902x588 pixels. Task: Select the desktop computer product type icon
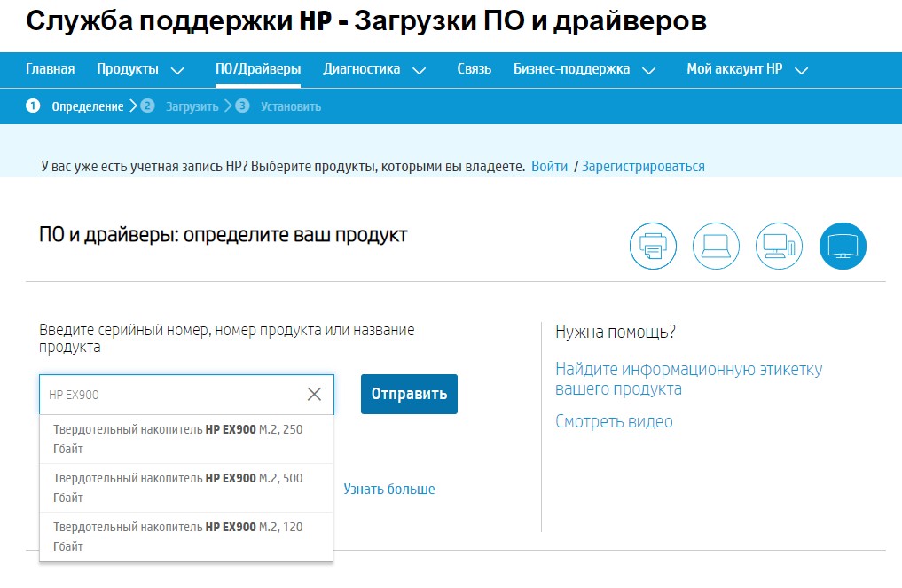click(779, 246)
